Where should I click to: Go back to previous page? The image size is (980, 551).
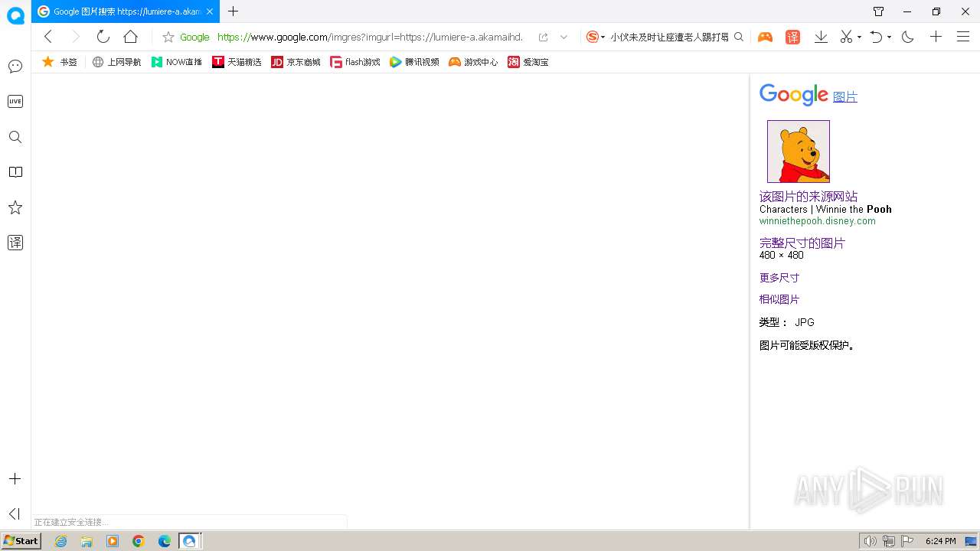click(48, 37)
